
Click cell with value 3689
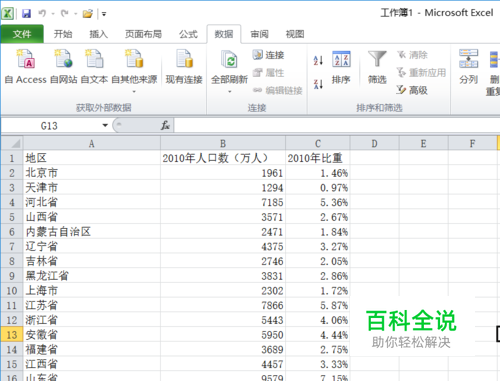(223, 349)
